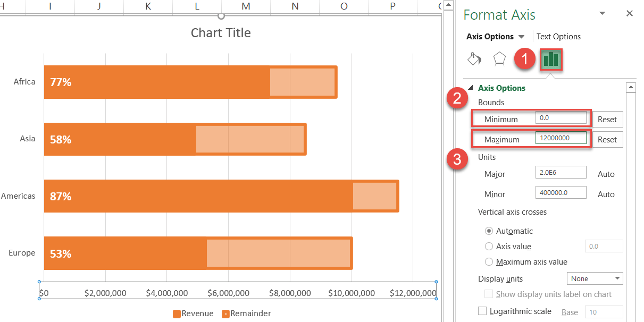
Task: Click Auto button next to Minor units
Action: click(606, 194)
